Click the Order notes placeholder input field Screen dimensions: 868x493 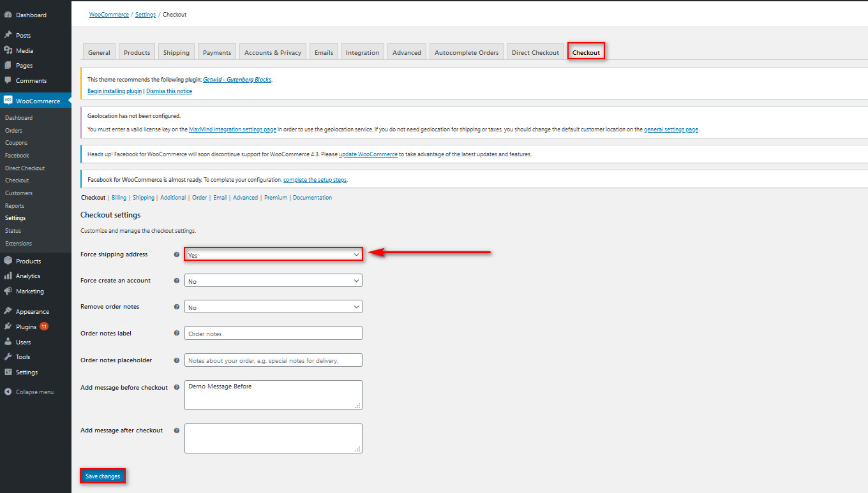coord(273,360)
